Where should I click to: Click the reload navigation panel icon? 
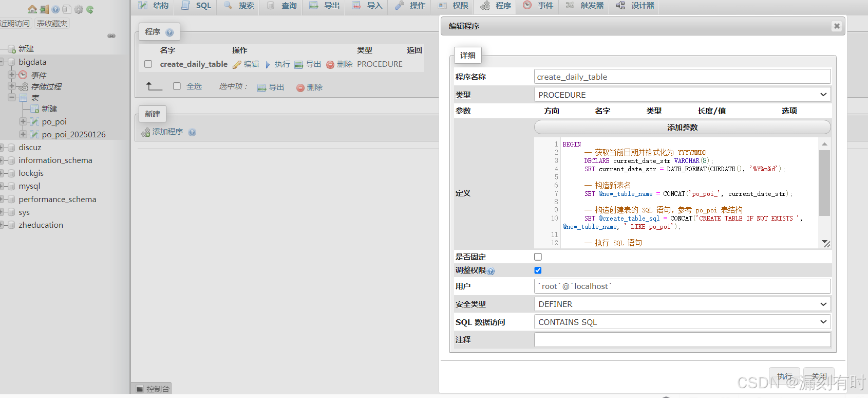(90, 9)
